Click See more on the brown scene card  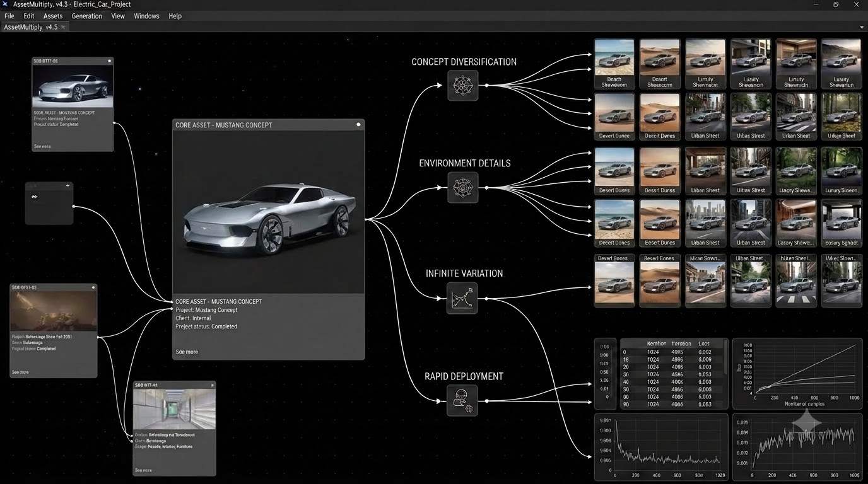(x=20, y=372)
